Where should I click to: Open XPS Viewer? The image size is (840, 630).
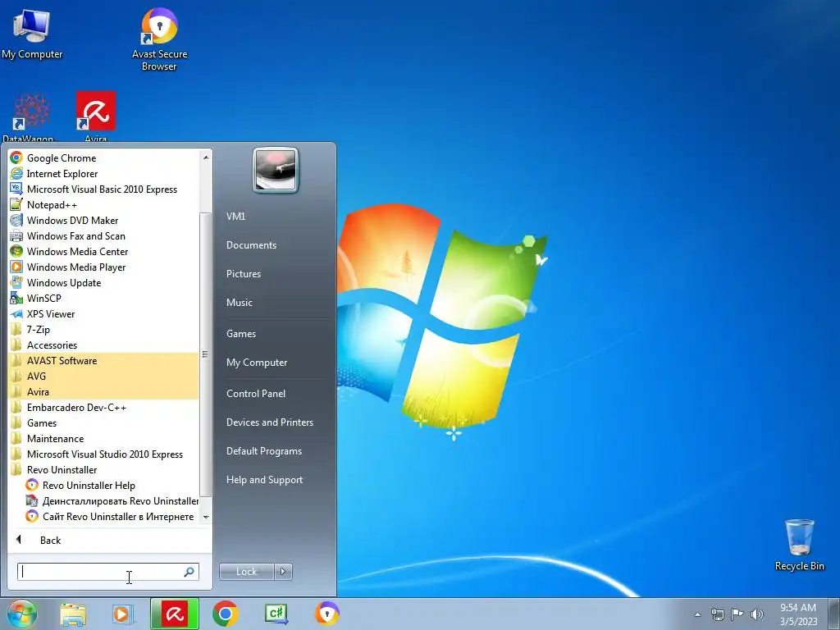(104, 314)
